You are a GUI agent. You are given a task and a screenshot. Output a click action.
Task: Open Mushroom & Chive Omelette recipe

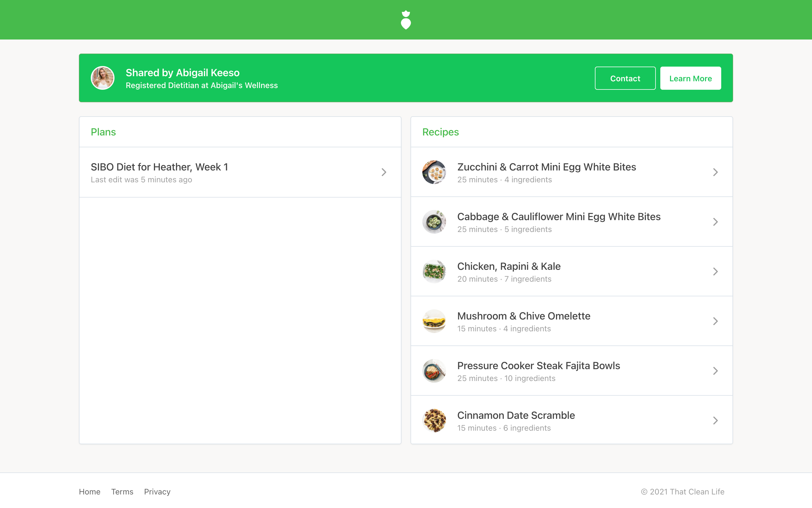click(x=572, y=321)
